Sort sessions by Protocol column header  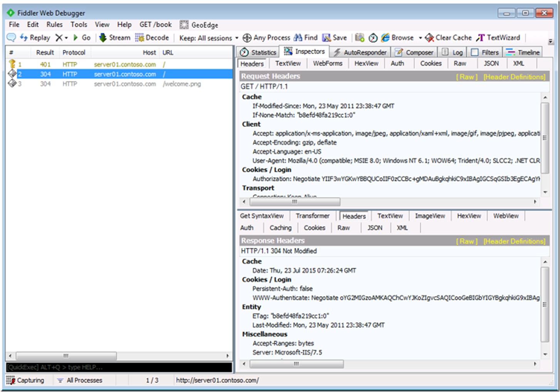click(74, 52)
